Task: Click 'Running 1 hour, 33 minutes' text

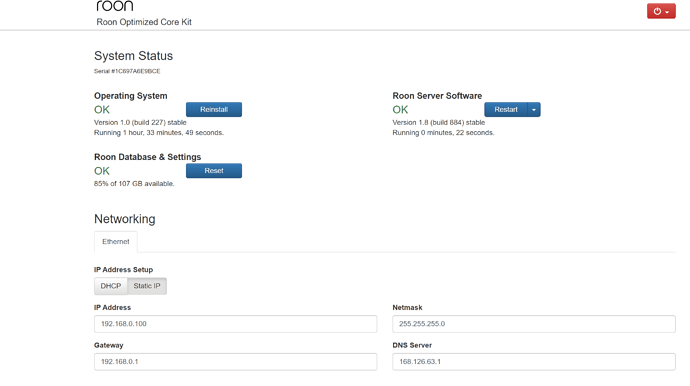Action: (159, 132)
